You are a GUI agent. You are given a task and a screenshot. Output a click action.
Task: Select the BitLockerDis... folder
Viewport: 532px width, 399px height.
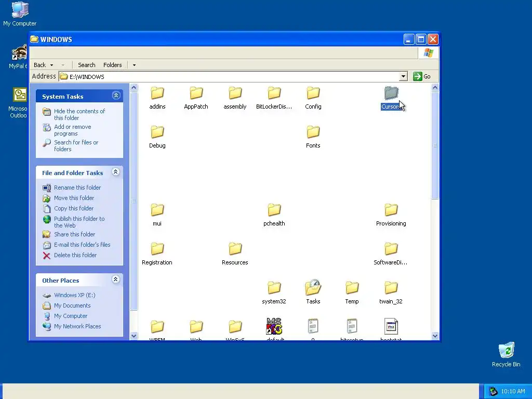(x=274, y=98)
